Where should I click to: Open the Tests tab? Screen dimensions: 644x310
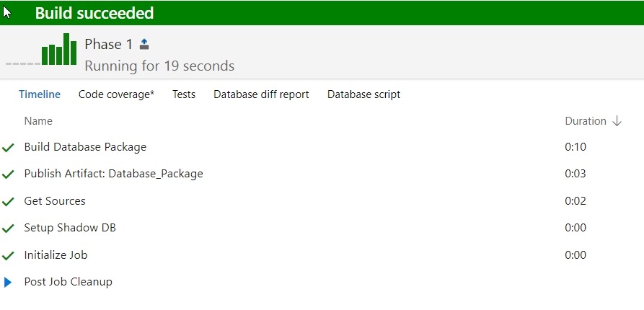(184, 94)
